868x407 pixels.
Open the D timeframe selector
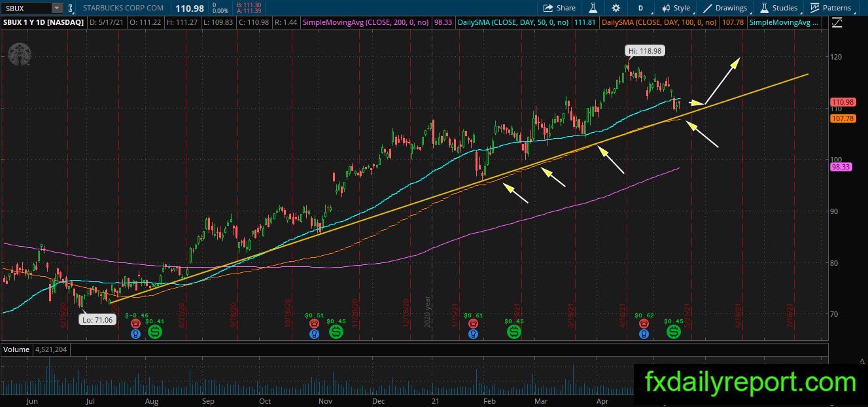pos(640,8)
